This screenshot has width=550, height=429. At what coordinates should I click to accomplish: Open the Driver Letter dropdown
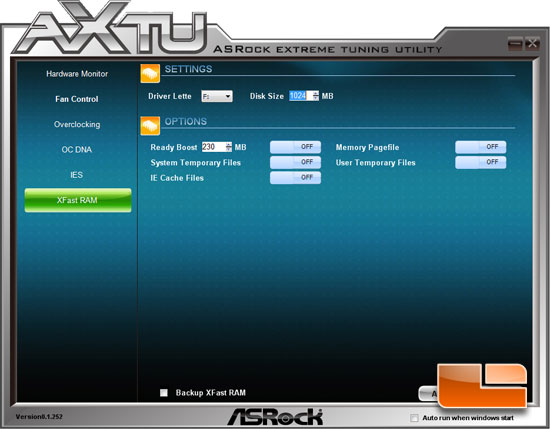(x=217, y=96)
